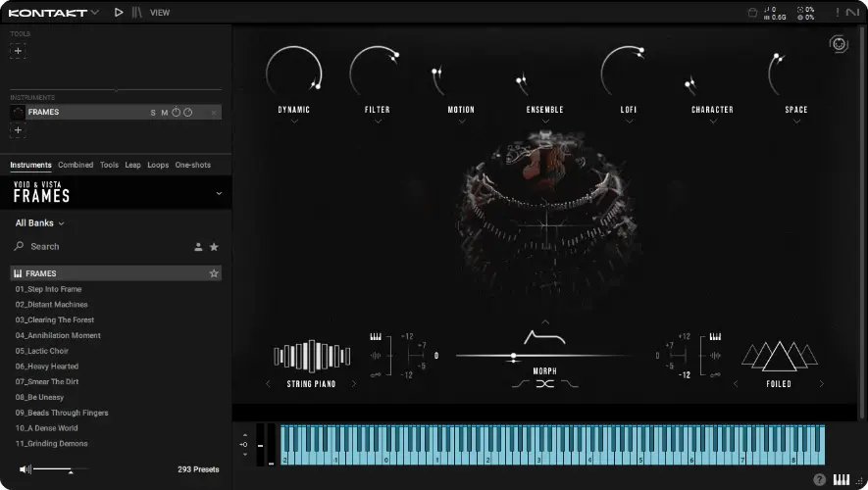The height and width of the screenshot is (490, 868).
Task: Switch to the Loops tab
Action: click(158, 165)
